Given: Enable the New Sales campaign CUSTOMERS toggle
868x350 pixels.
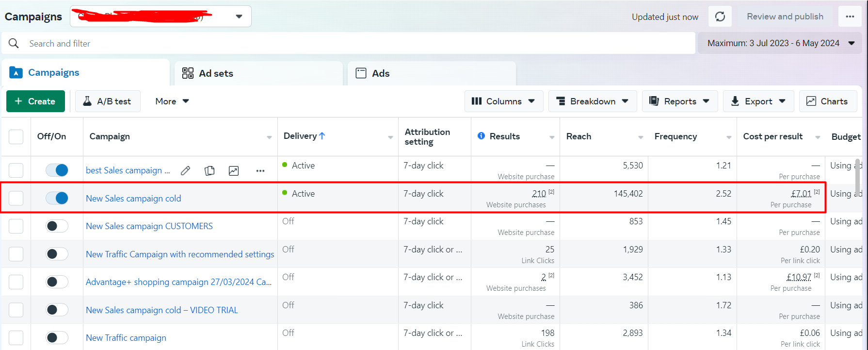Looking at the screenshot, I should click(57, 226).
